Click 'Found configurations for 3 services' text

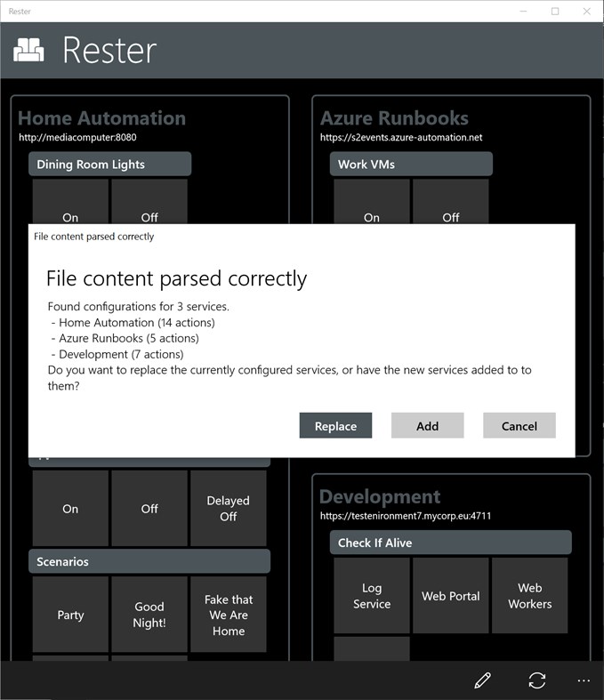139,306
